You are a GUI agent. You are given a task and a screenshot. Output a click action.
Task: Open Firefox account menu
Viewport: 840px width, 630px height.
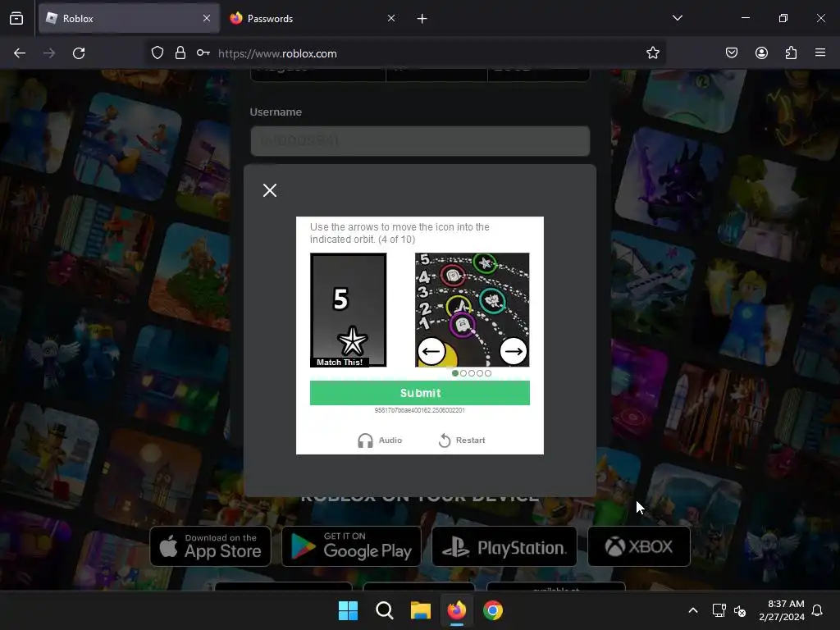tap(761, 52)
